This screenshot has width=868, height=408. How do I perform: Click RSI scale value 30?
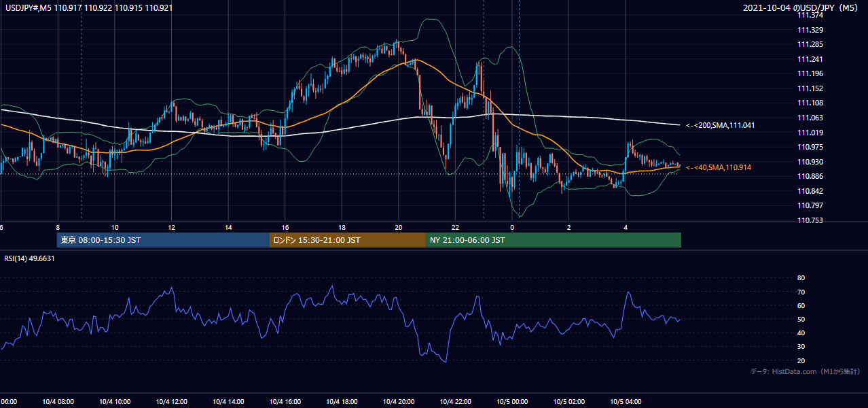click(x=801, y=347)
